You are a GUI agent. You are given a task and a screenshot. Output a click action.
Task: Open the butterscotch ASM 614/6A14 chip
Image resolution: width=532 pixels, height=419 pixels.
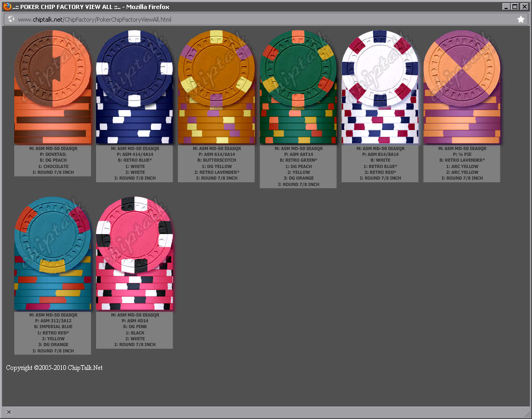[x=216, y=87]
